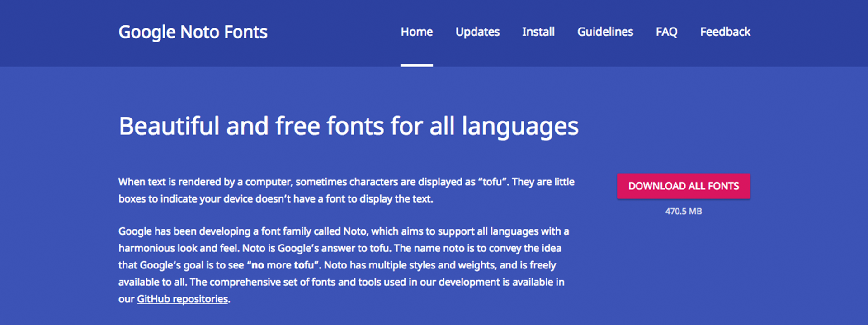Go to the Updates page
868x325 pixels.
pos(477,32)
